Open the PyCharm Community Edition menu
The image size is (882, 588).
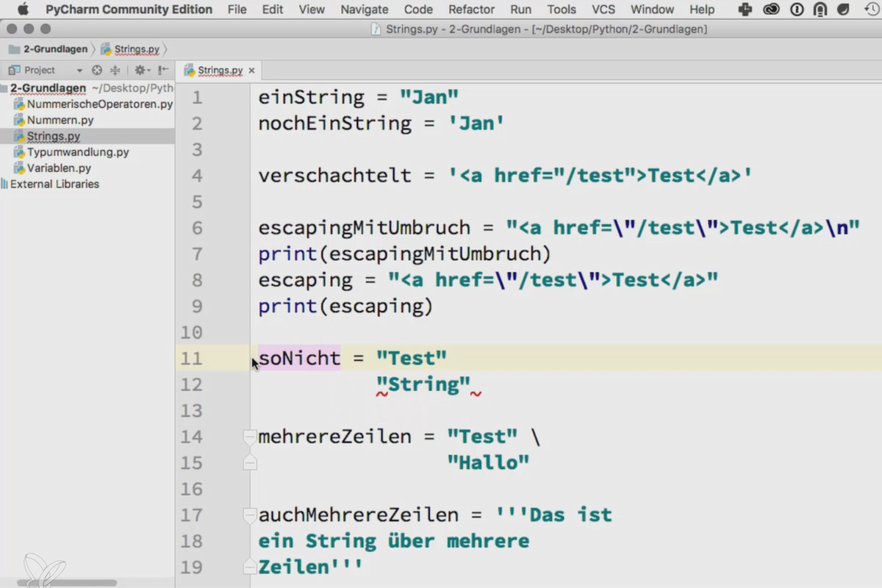pyautogui.click(x=129, y=10)
